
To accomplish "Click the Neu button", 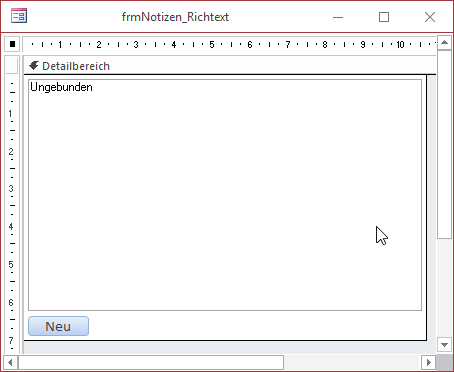I will (58, 326).
